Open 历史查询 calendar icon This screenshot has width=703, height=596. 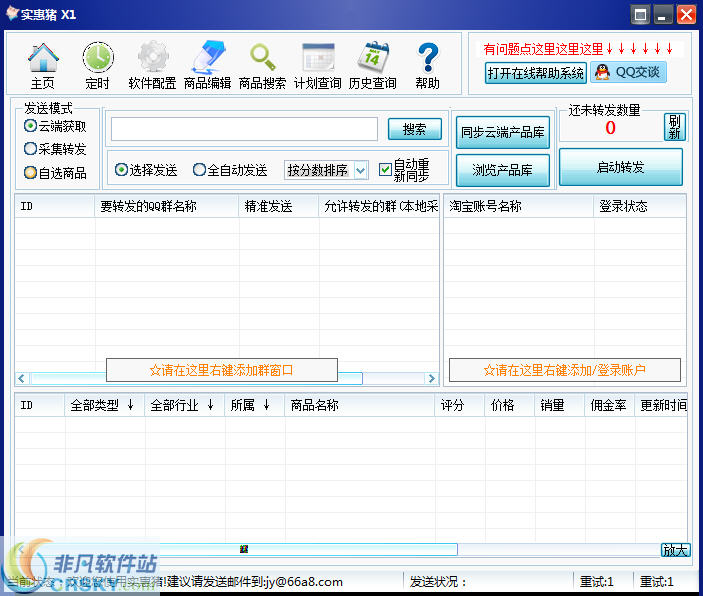[373, 65]
